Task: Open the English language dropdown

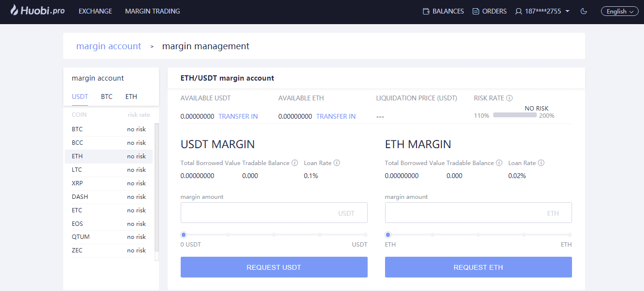Action: (619, 11)
